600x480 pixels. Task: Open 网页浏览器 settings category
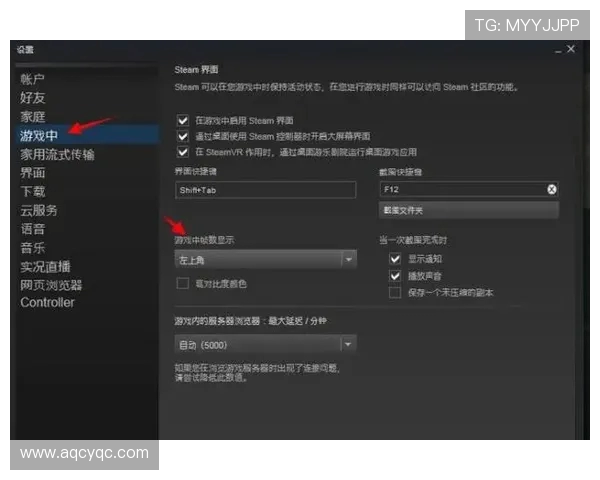(51, 285)
